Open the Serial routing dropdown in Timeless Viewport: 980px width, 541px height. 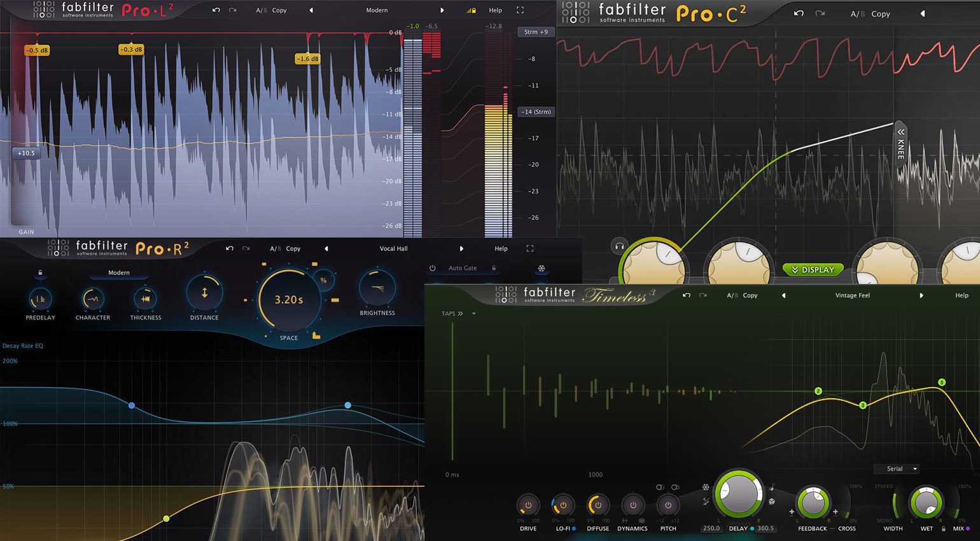pyautogui.click(x=896, y=468)
